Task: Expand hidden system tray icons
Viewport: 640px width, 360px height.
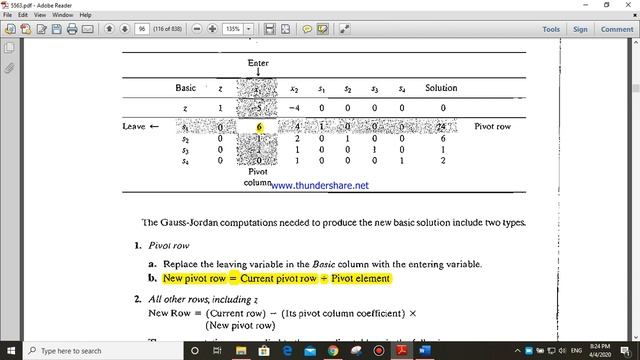Action: coord(517,351)
